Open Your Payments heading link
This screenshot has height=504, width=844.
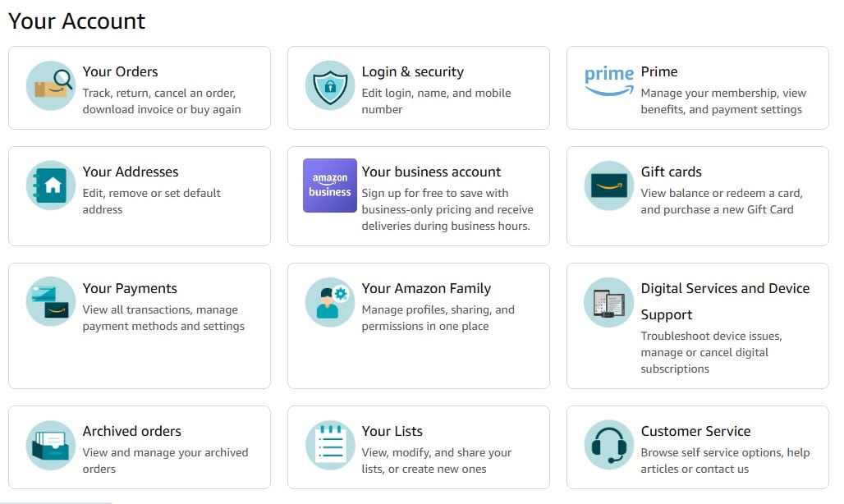tap(130, 289)
